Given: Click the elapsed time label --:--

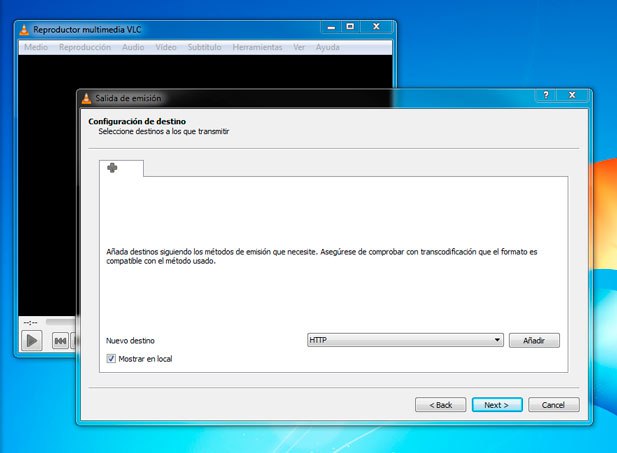Looking at the screenshot, I should tap(30, 323).
